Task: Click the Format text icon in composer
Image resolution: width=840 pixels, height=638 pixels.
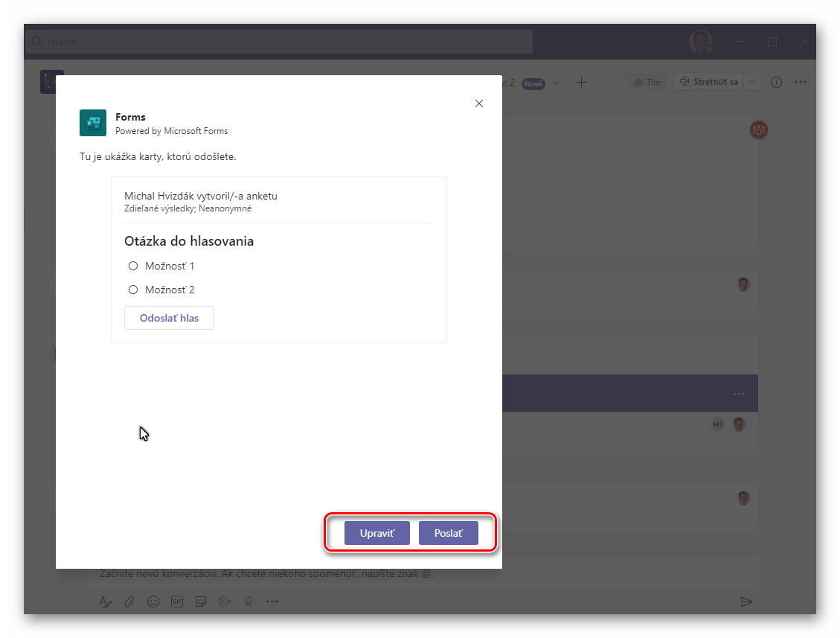Action: pyautogui.click(x=106, y=602)
